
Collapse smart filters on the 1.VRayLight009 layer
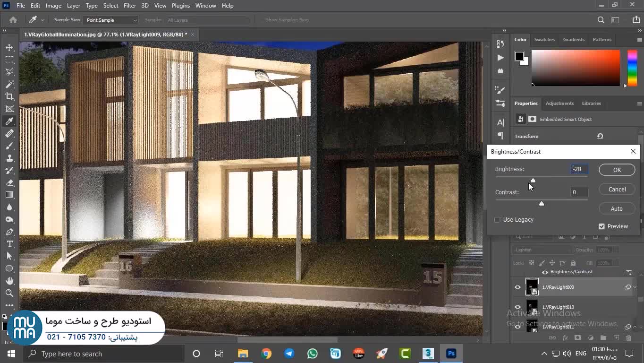(635, 287)
